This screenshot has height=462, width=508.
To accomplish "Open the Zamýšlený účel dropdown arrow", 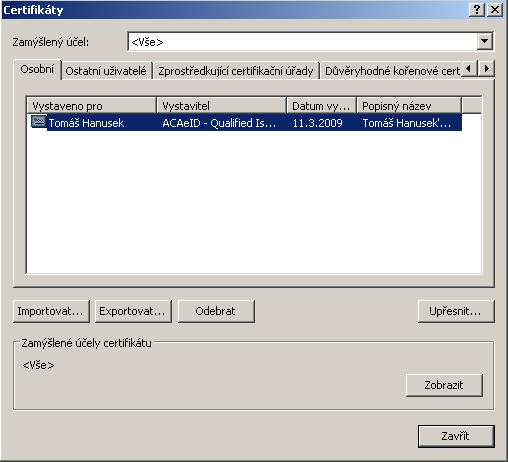I will 485,42.
